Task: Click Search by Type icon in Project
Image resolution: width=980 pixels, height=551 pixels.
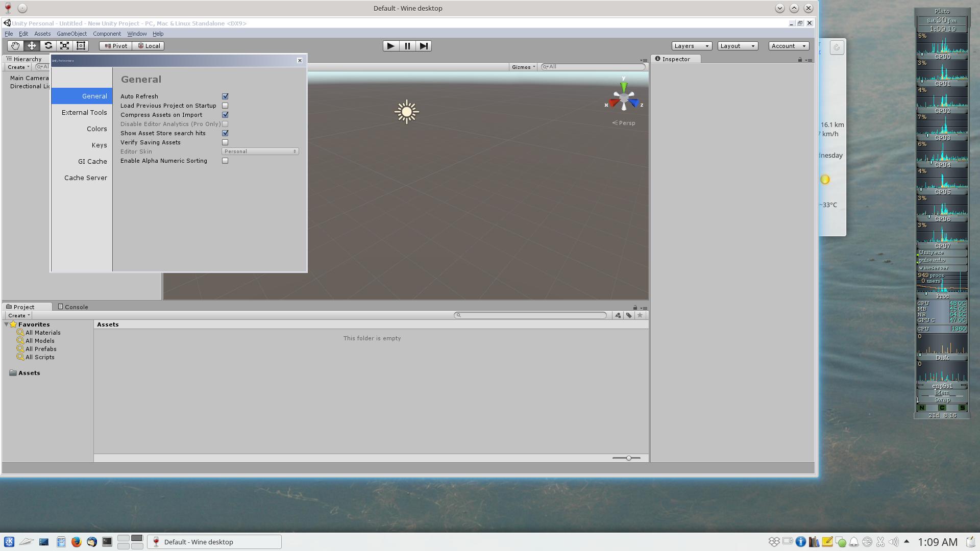Action: click(618, 315)
